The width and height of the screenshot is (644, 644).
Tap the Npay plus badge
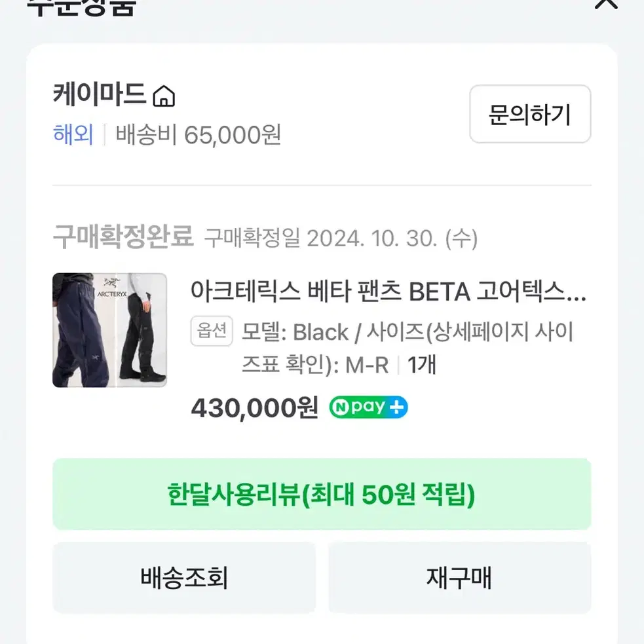click(368, 407)
